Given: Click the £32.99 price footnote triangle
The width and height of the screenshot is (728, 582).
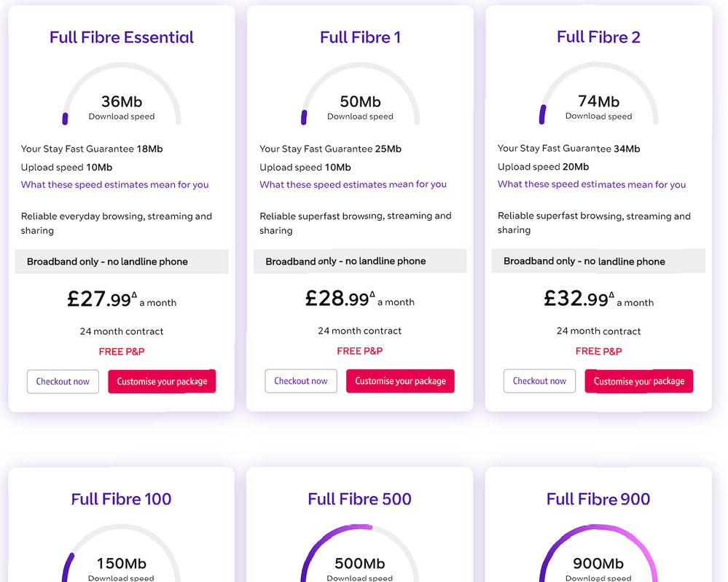Looking at the screenshot, I should [611, 295].
